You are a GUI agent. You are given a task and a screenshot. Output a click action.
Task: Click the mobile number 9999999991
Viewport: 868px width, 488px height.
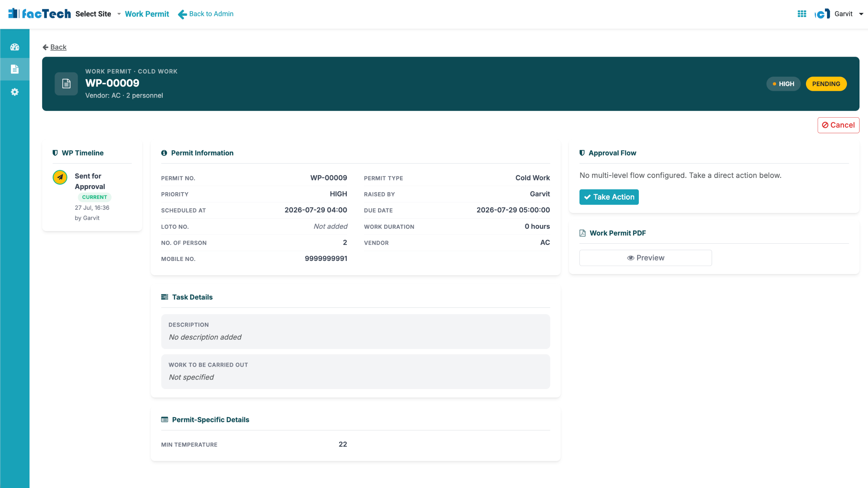[326, 259]
